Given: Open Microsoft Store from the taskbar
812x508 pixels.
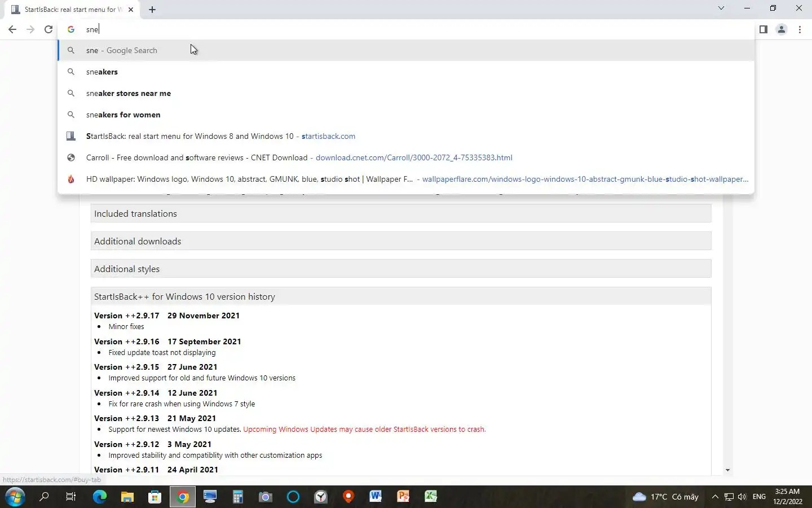Looking at the screenshot, I should click(155, 497).
